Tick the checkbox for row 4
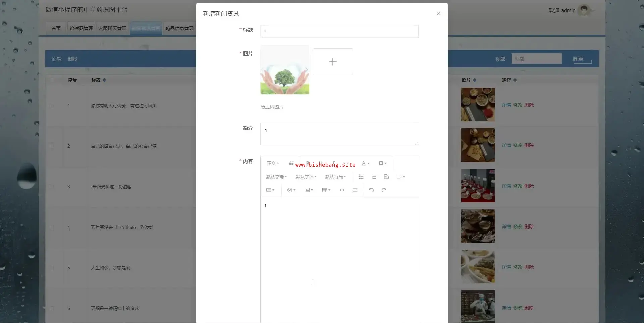The height and width of the screenshot is (323, 644). [x=52, y=228]
